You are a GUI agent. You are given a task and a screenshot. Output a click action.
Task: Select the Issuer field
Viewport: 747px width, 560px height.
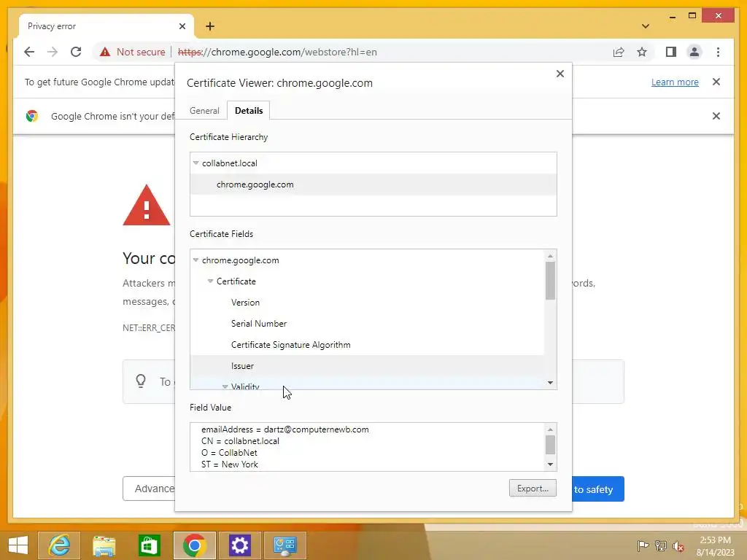pyautogui.click(x=367, y=366)
